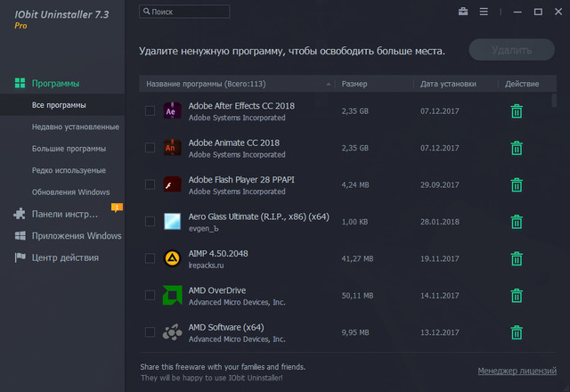Click the trash icon for Adobe Animate
This screenshot has width=570, height=392.
click(x=516, y=148)
